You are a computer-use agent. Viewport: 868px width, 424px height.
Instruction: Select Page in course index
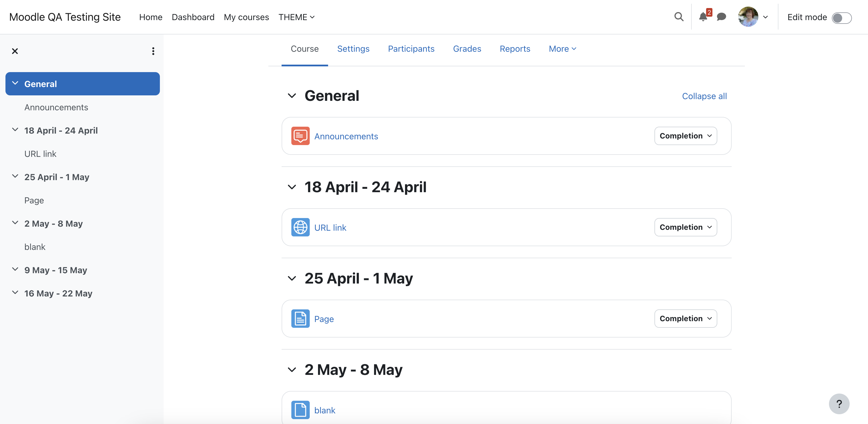tap(34, 200)
